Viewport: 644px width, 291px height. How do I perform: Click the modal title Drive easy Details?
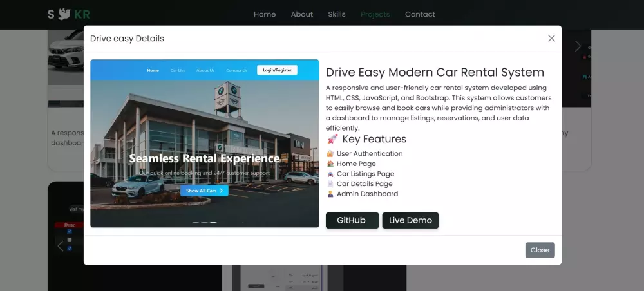(127, 39)
